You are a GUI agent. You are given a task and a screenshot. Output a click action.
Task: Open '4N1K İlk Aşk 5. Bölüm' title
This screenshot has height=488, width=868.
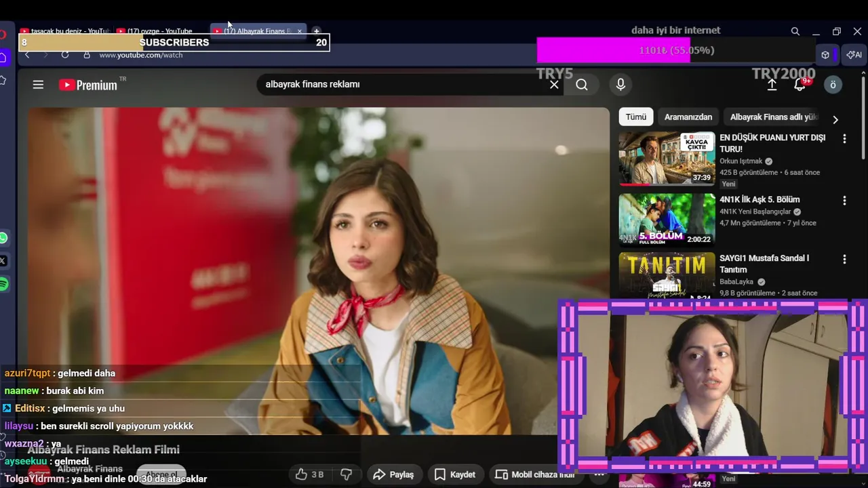[x=759, y=199]
